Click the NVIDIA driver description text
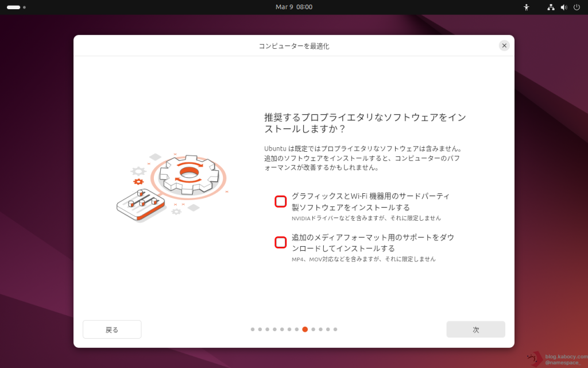588x368 pixels. pos(366,218)
